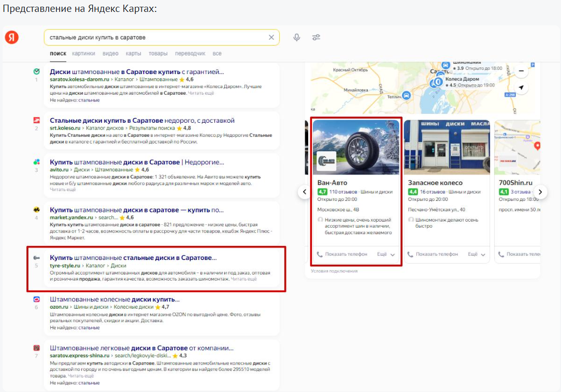Click the avito.ru favicon
The height and width of the screenshot is (392, 561).
(36, 162)
